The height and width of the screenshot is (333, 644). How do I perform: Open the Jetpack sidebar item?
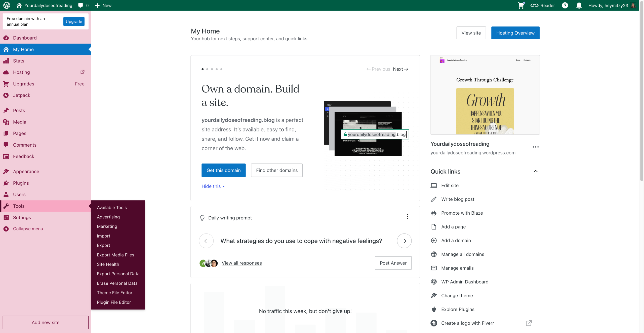coord(22,95)
